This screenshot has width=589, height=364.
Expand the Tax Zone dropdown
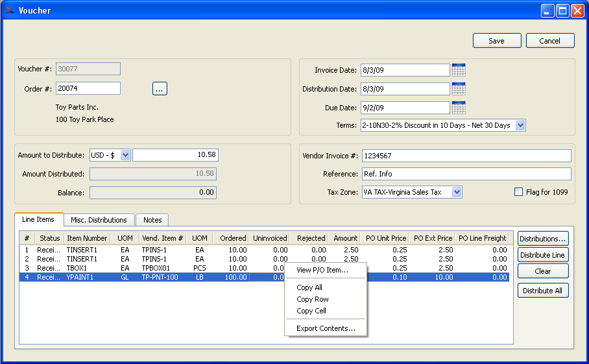pos(457,192)
